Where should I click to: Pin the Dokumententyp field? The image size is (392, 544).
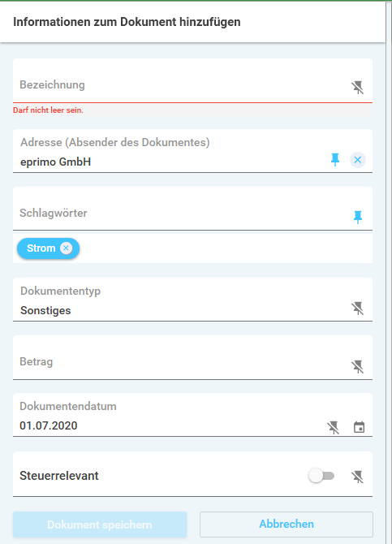[x=357, y=308]
